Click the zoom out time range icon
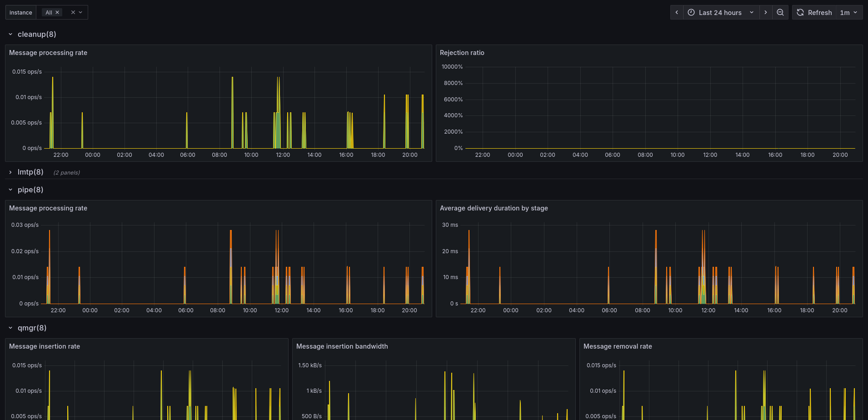This screenshot has height=420, width=868. [x=780, y=12]
